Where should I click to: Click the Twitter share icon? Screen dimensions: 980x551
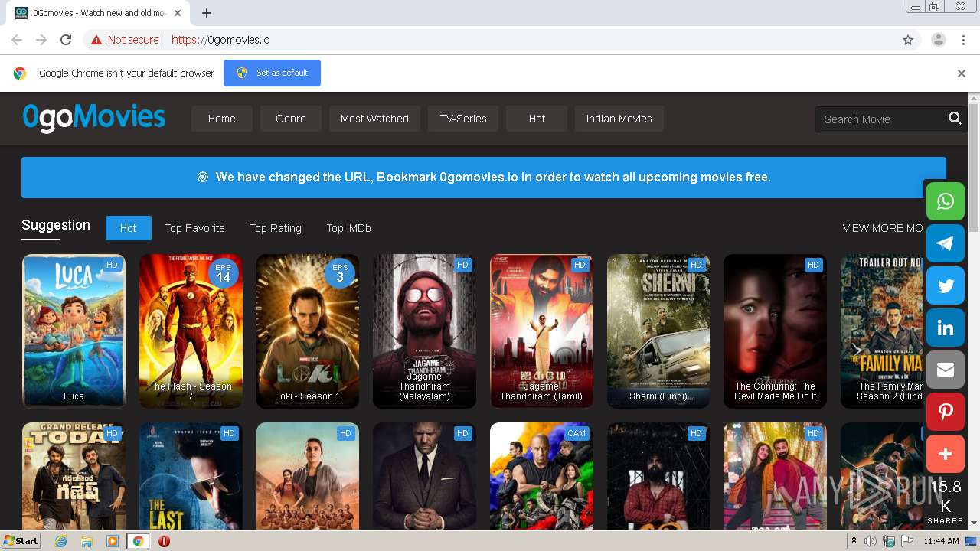click(x=946, y=285)
